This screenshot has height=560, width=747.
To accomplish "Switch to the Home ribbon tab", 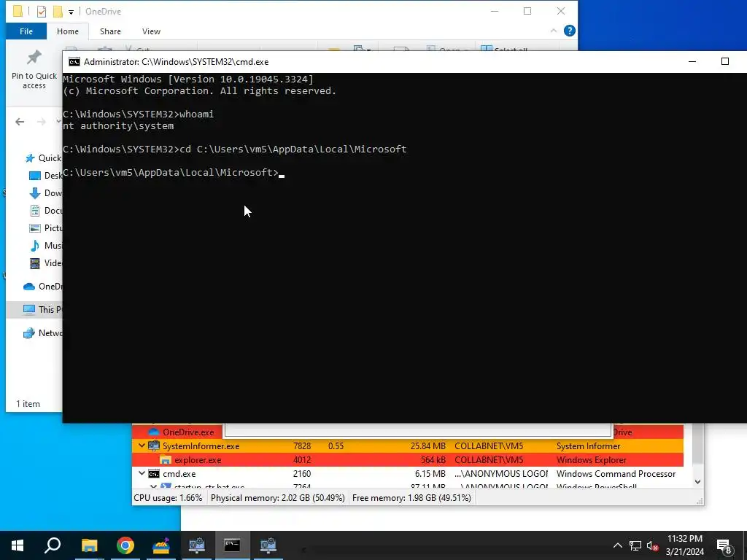I will click(x=68, y=31).
